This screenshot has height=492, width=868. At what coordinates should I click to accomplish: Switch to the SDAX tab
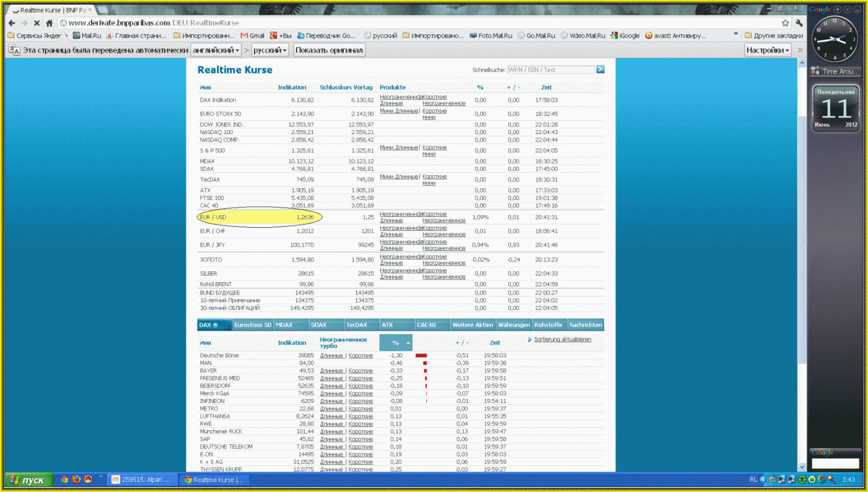[326, 325]
